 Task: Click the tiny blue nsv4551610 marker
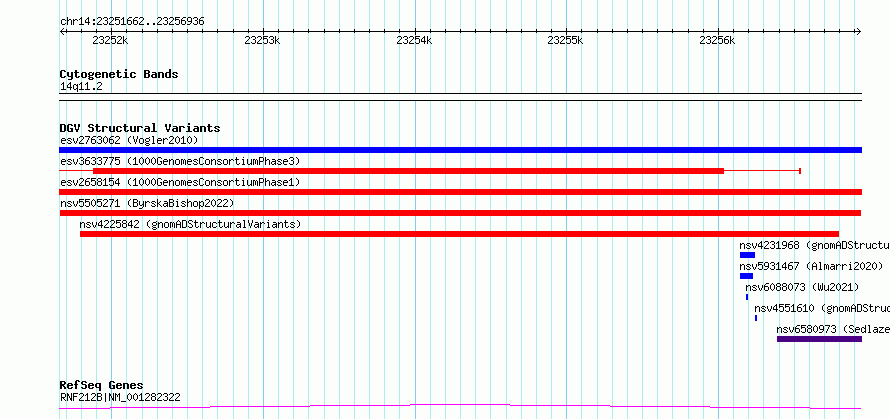click(756, 318)
